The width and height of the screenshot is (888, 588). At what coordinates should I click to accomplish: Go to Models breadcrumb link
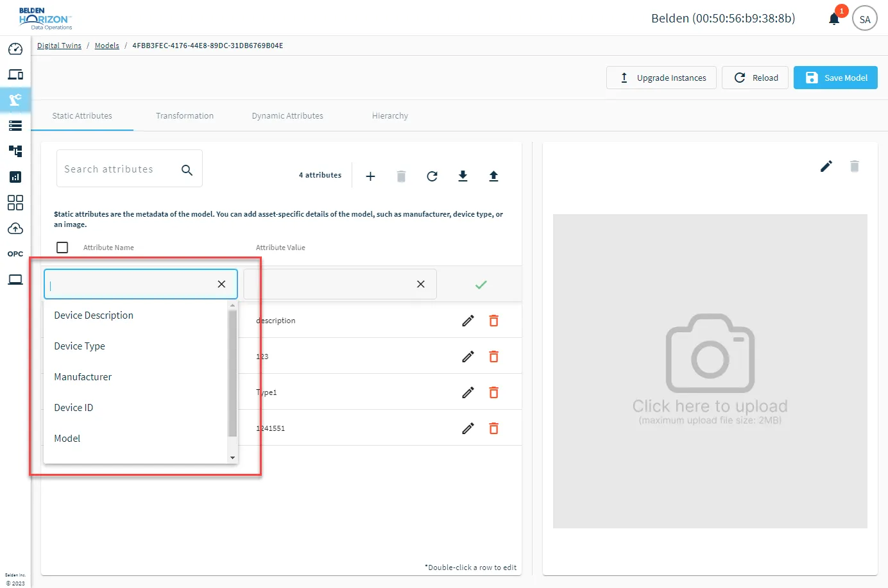[107, 46]
